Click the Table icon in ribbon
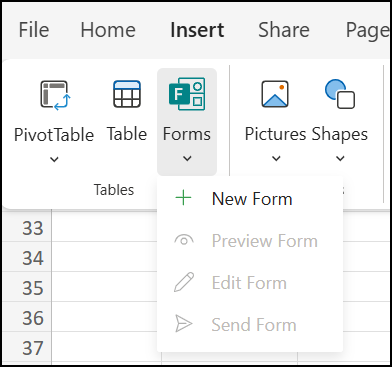 point(127,94)
